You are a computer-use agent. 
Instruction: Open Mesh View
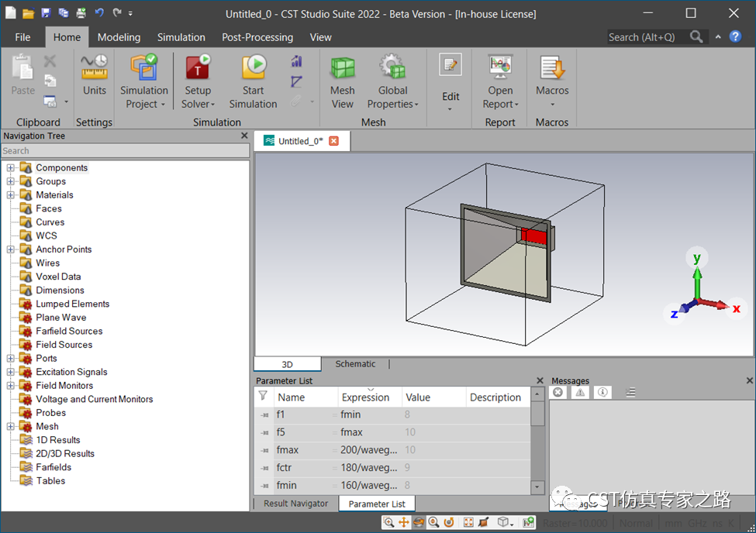click(x=342, y=81)
